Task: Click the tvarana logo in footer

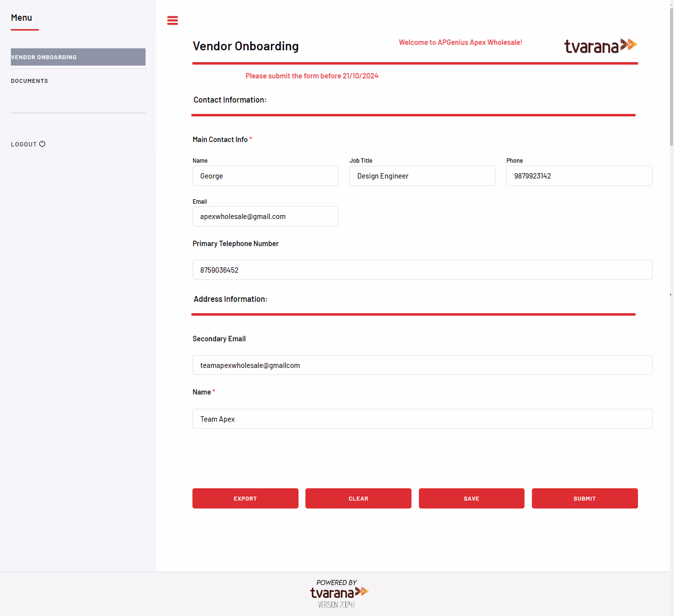Action: [x=339, y=592]
